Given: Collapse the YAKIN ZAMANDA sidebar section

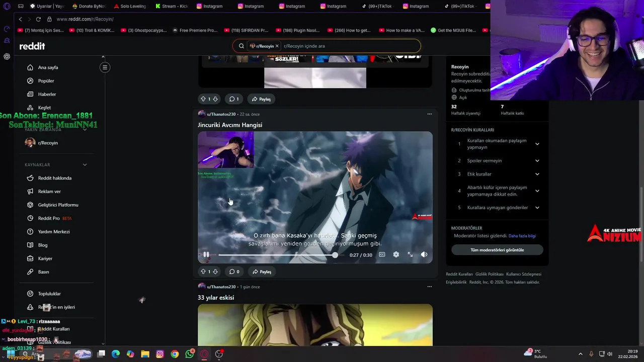Looking at the screenshot, I should click(x=85, y=129).
